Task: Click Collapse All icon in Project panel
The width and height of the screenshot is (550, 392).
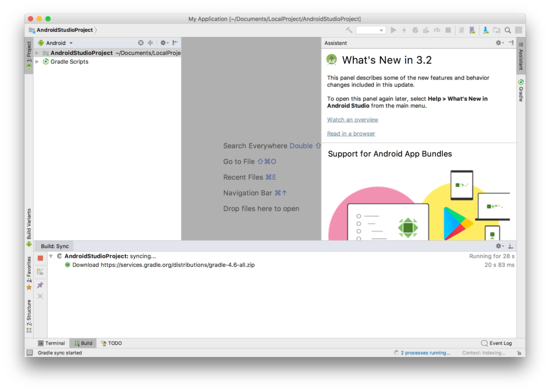Action: tap(150, 43)
